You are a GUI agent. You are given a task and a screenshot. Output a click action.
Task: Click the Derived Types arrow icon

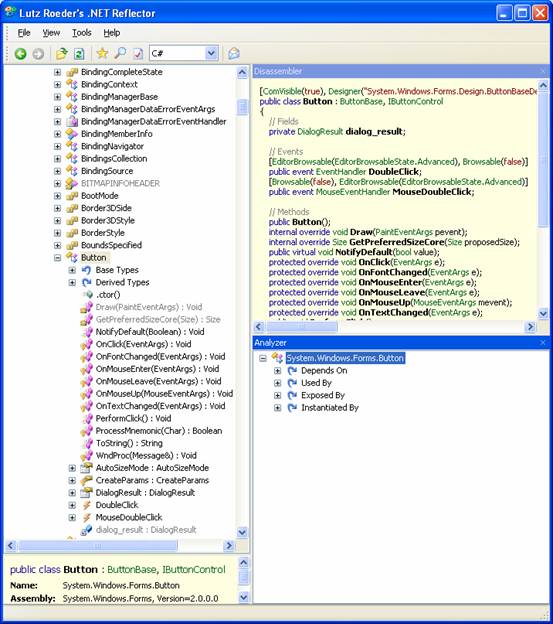pyautogui.click(x=86, y=283)
